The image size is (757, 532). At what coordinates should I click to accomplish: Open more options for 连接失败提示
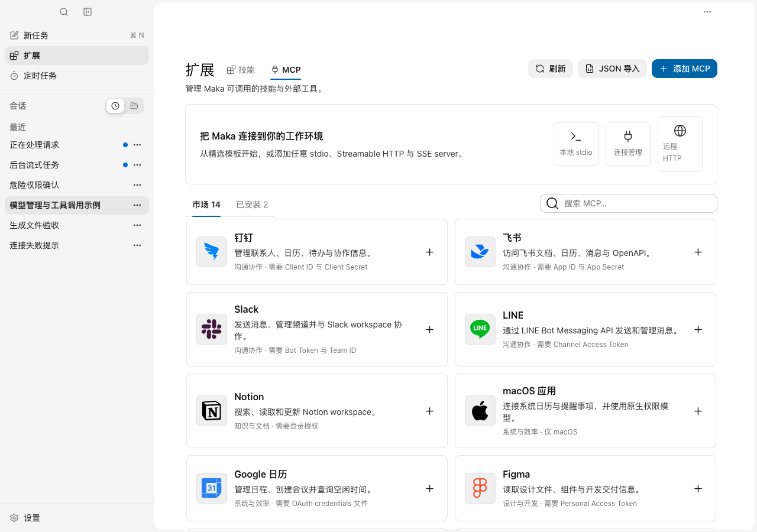coord(137,245)
